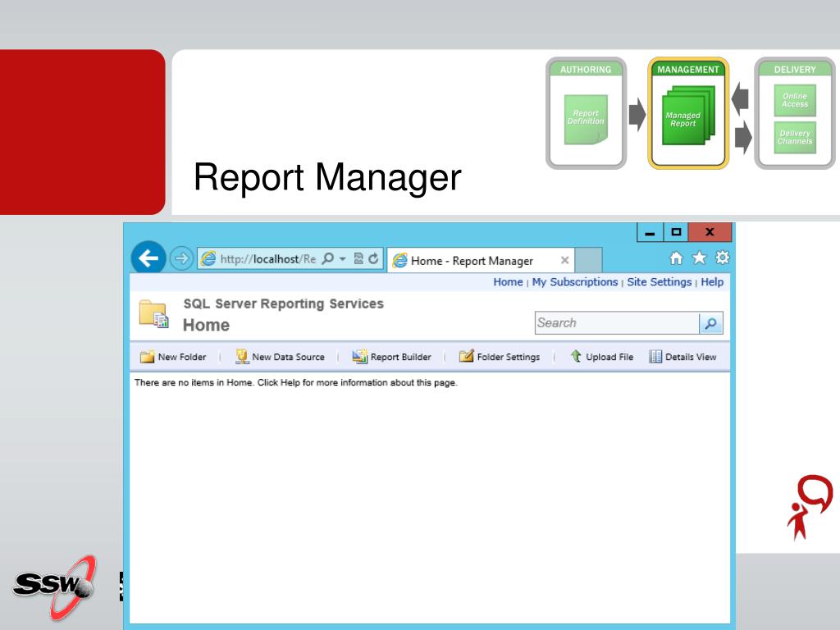Click the 'SQL Server Reporting Services' heading

click(283, 304)
